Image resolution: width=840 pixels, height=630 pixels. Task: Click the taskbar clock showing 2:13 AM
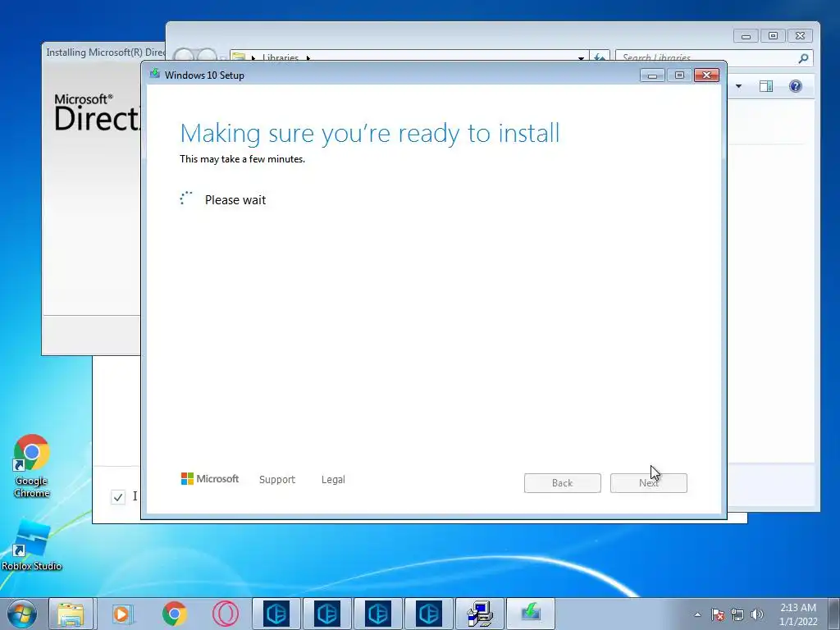tap(798, 614)
